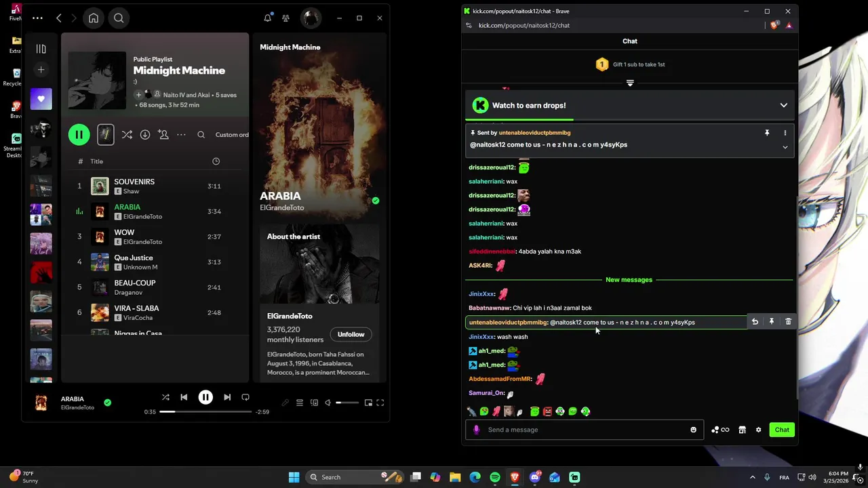The width and height of the screenshot is (868, 488).
Task: Go to Spotify Home
Action: pos(94,18)
